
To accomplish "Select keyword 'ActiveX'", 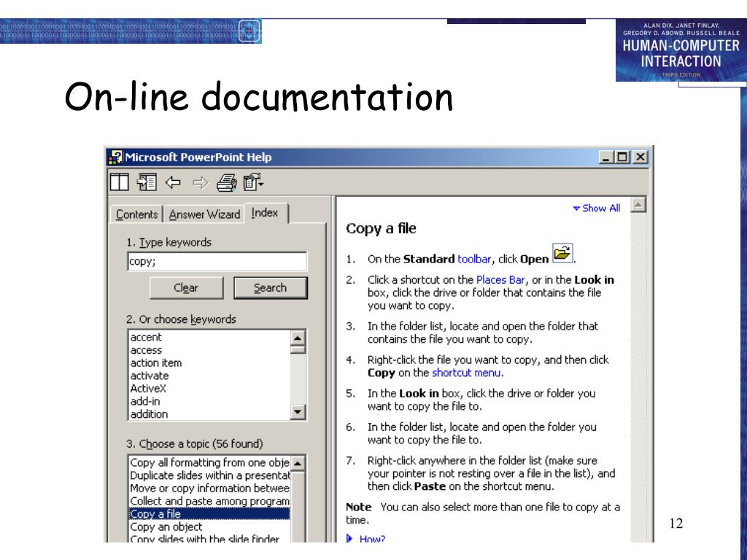I will click(148, 389).
